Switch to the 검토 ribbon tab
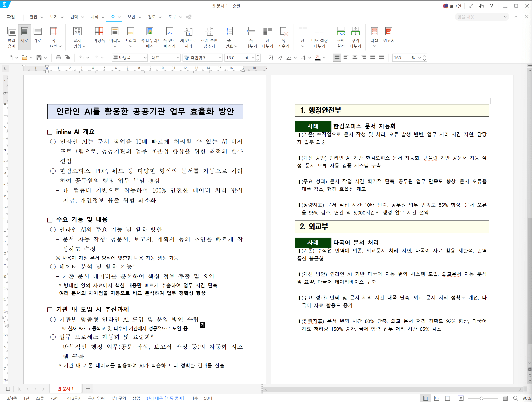The width and height of the screenshot is (532, 402). [x=152, y=17]
